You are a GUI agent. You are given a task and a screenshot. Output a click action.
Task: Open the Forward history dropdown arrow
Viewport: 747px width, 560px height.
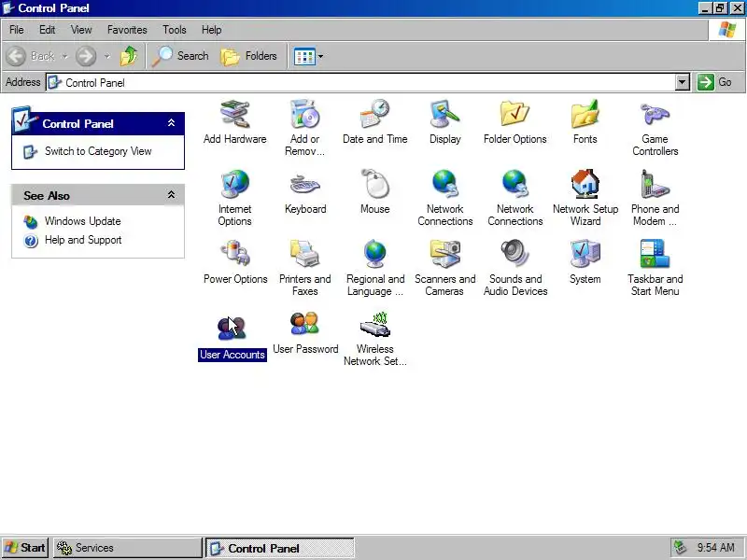click(107, 56)
